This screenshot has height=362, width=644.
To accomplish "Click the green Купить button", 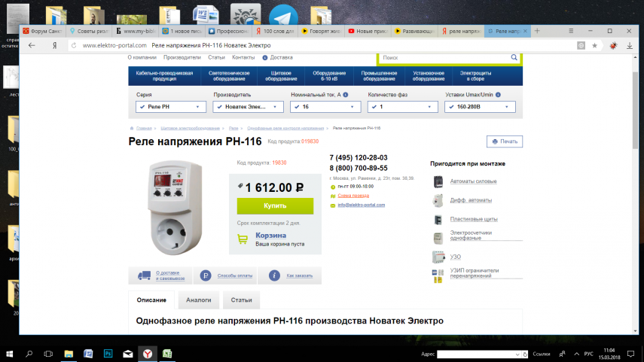I will (275, 206).
